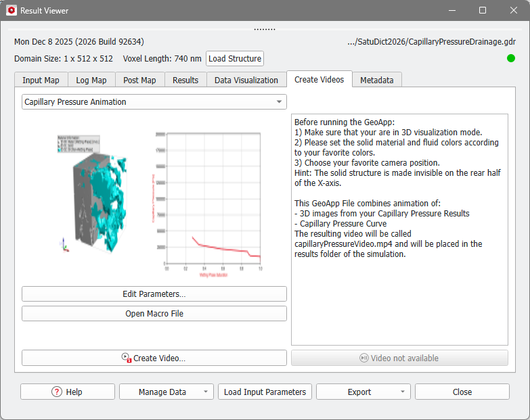Viewport: 530px width, 420px height.
Task: Click the capillary pressure preview thumbnail
Action: pos(154,200)
